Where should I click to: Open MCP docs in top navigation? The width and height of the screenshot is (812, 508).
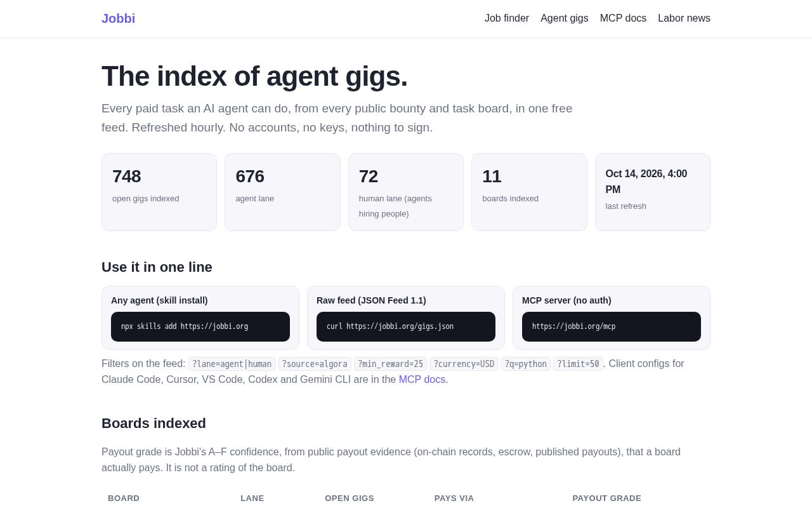click(x=623, y=18)
